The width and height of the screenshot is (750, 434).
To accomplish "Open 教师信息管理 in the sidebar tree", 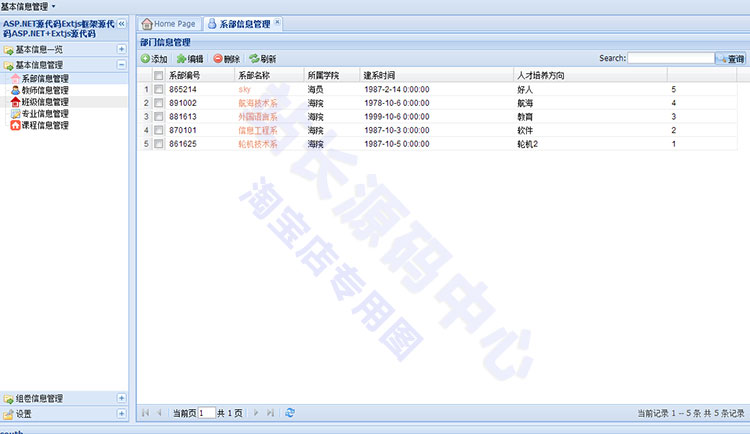I will click(15, 90).
